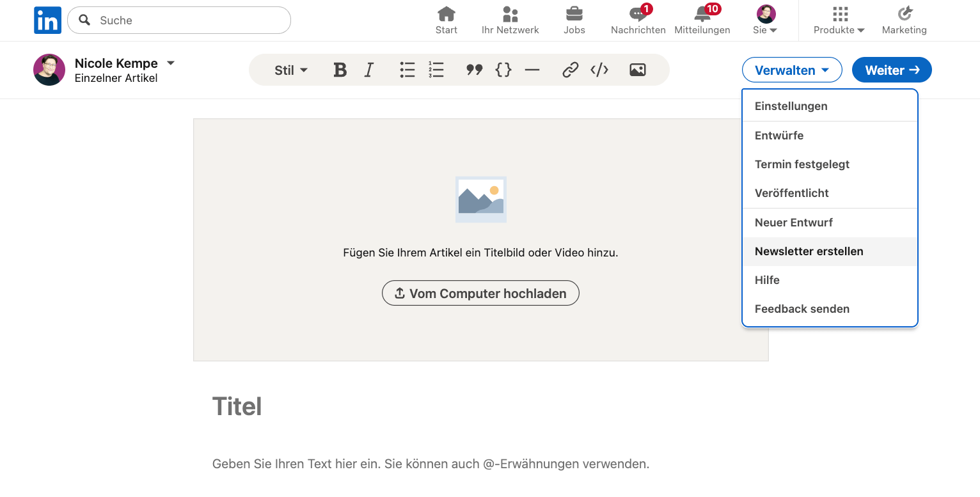Insert a numbered list
The height and width of the screenshot is (497, 980).
tap(436, 70)
